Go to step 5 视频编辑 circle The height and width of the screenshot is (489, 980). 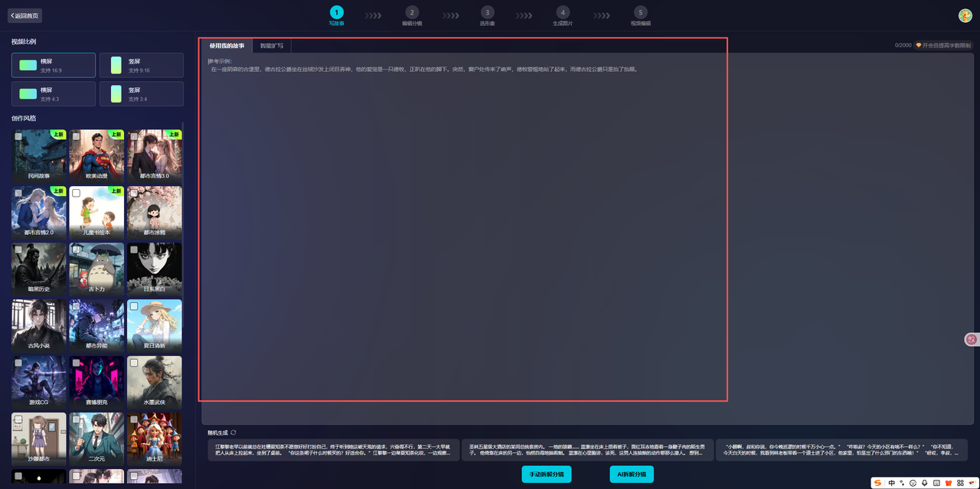640,12
